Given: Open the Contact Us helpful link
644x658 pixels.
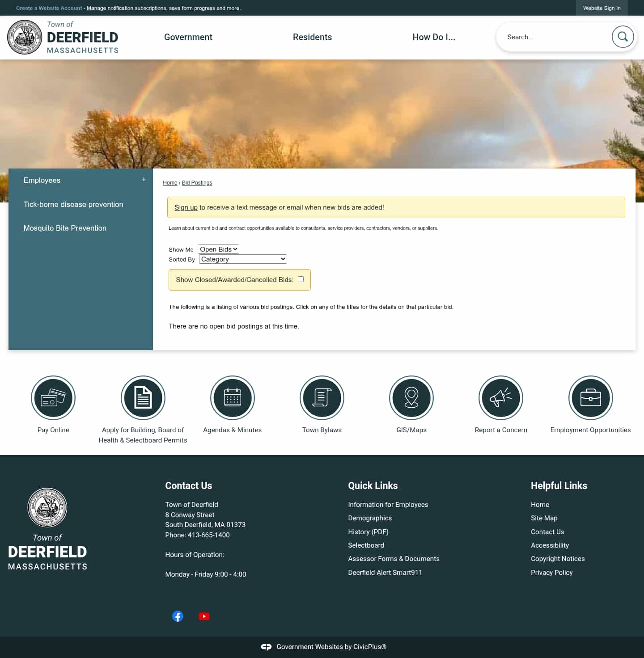Looking at the screenshot, I should pos(547,532).
